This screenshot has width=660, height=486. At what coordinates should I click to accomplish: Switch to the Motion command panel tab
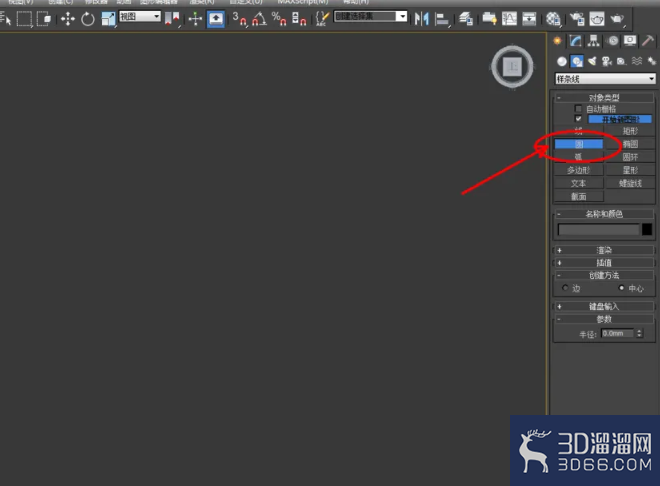coord(613,41)
